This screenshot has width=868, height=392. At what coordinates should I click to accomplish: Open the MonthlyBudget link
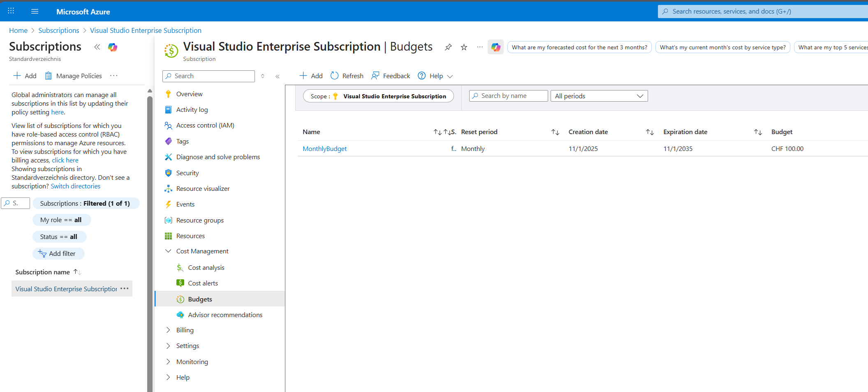[324, 149]
